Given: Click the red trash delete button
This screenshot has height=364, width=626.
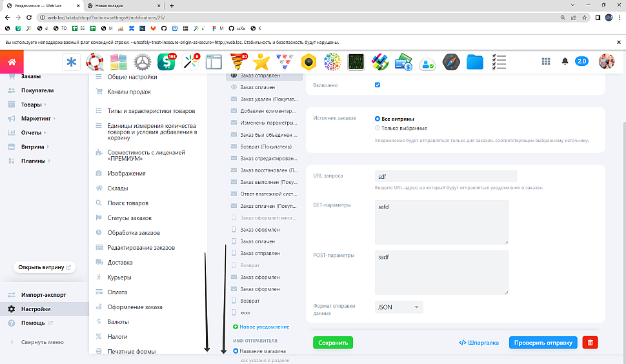Looking at the screenshot, I should click(x=590, y=343).
